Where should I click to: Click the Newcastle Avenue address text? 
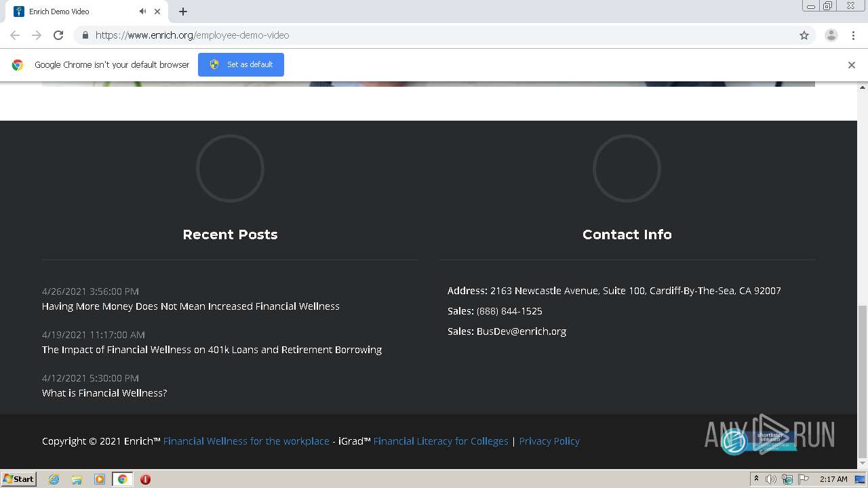point(635,291)
